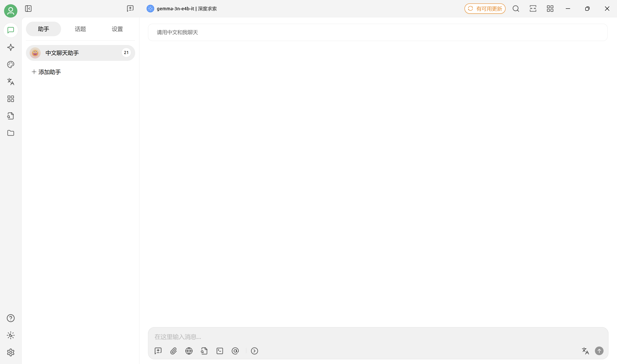Open the @ mention models picker
This screenshot has height=364, width=617.
(x=235, y=351)
